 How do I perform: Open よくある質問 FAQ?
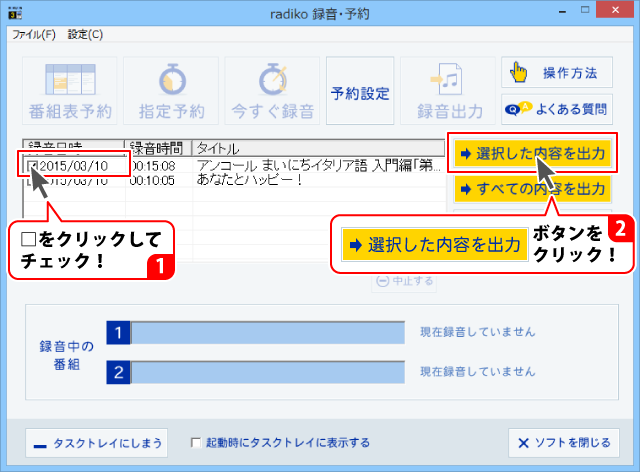(x=557, y=109)
